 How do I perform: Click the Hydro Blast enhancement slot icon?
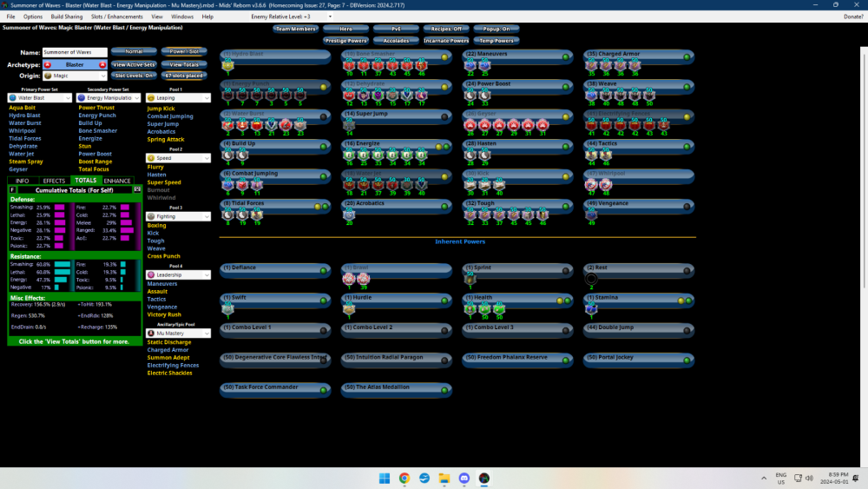[227, 65]
